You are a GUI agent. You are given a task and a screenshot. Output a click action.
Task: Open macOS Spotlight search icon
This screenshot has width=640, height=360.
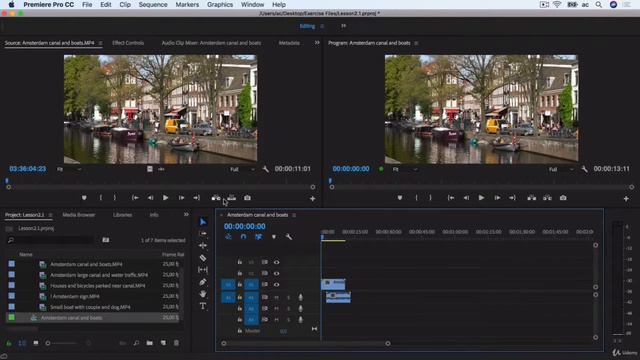(x=598, y=4)
